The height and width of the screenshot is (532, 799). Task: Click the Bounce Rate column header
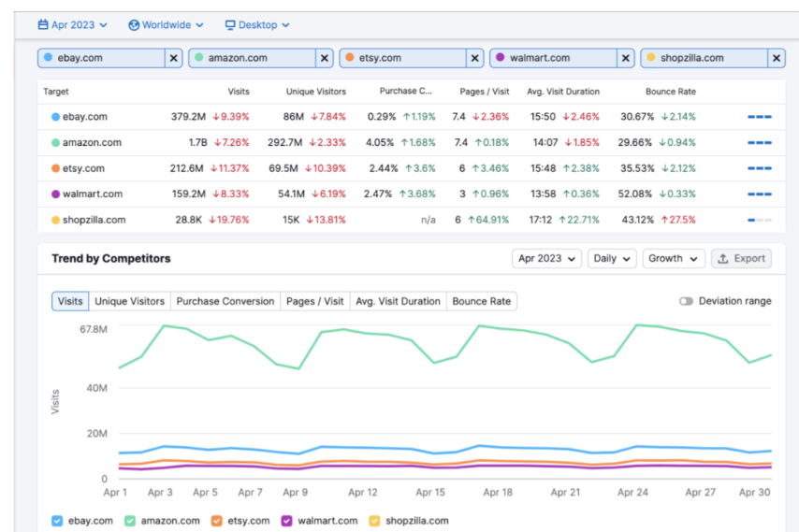[x=671, y=92]
